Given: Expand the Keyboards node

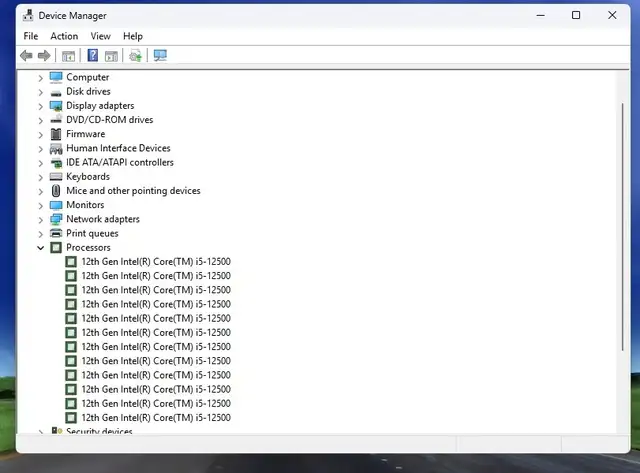Looking at the screenshot, I should pos(40,177).
